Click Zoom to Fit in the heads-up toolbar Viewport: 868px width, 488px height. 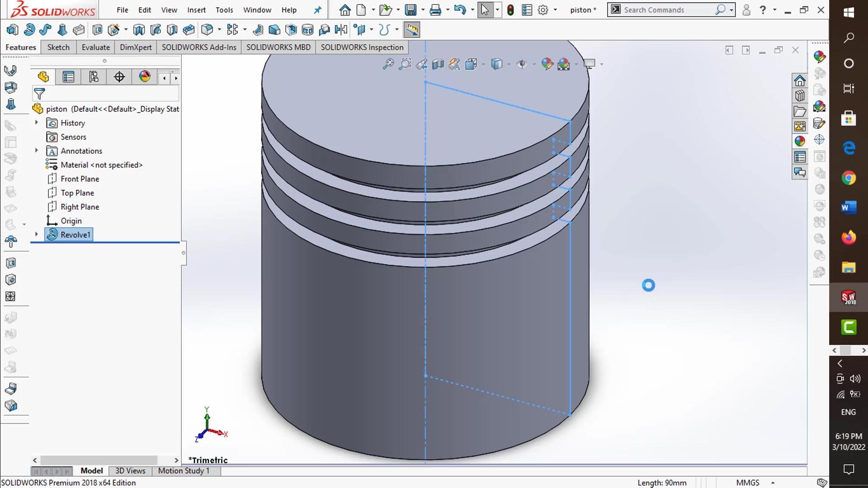388,64
